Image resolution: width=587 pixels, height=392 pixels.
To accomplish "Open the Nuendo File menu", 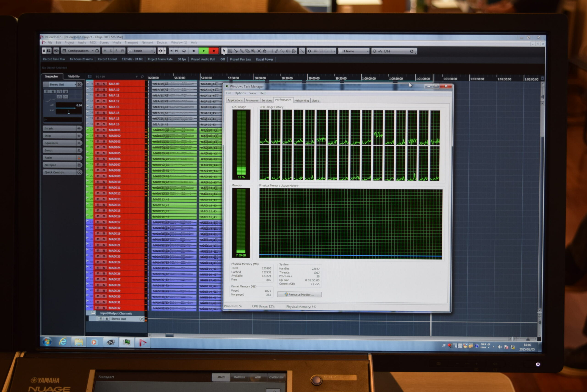I will (x=50, y=43).
